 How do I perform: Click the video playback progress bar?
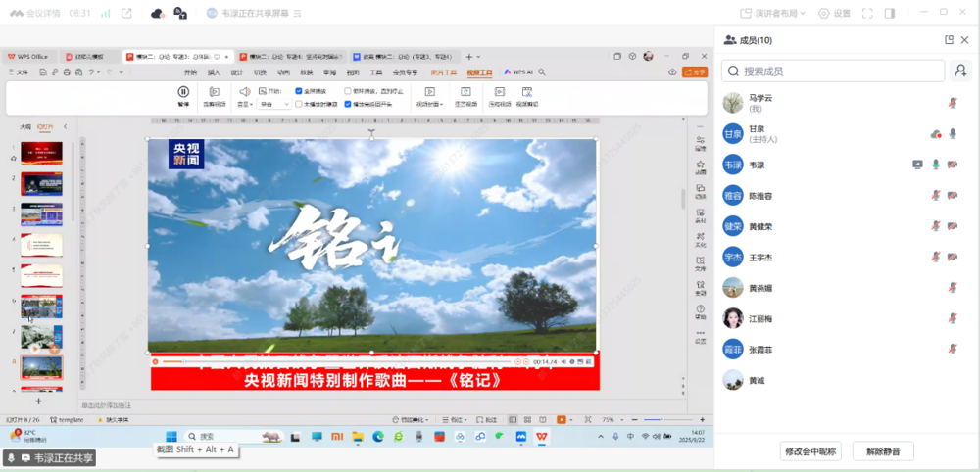point(337,362)
